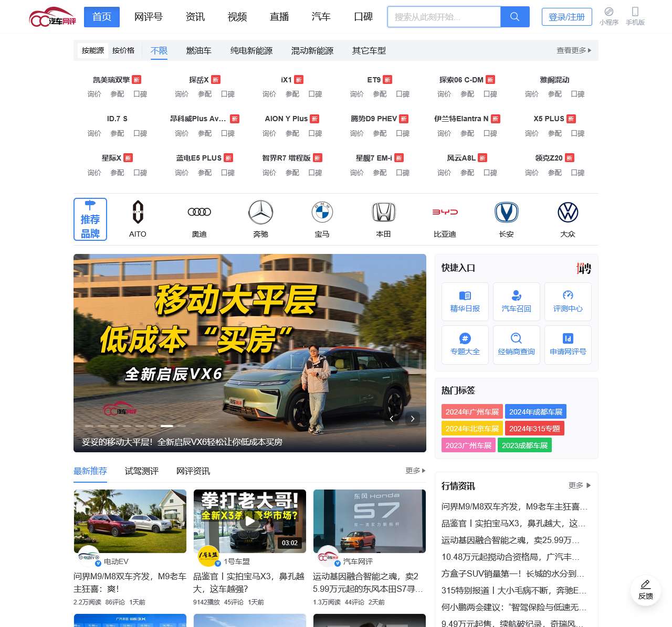This screenshot has width=672, height=627.
Task: Go to next carousel slide arrow
Action: (x=413, y=418)
